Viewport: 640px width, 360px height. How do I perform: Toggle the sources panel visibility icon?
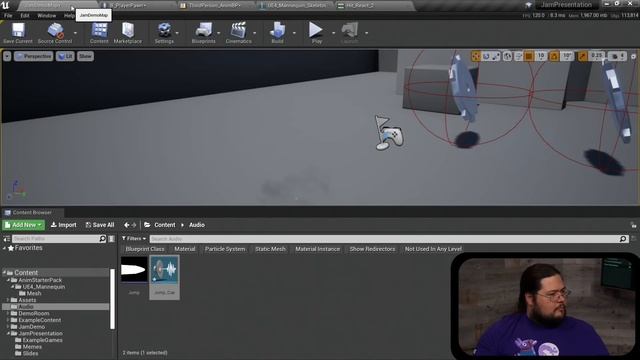(7, 239)
